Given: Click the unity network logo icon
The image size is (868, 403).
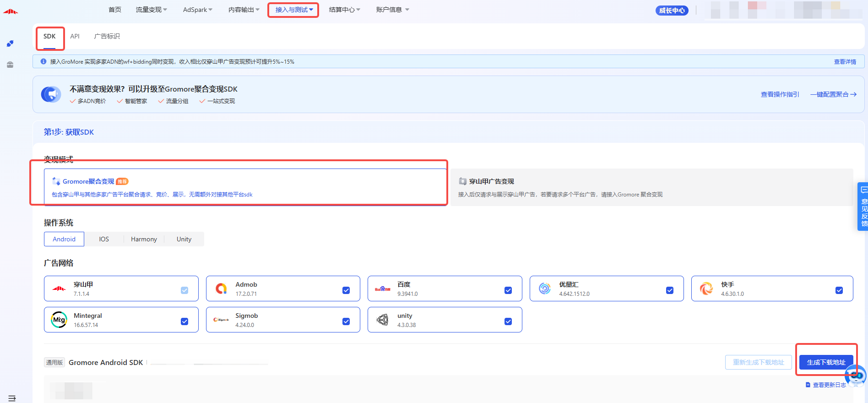Looking at the screenshot, I should pos(383,320).
